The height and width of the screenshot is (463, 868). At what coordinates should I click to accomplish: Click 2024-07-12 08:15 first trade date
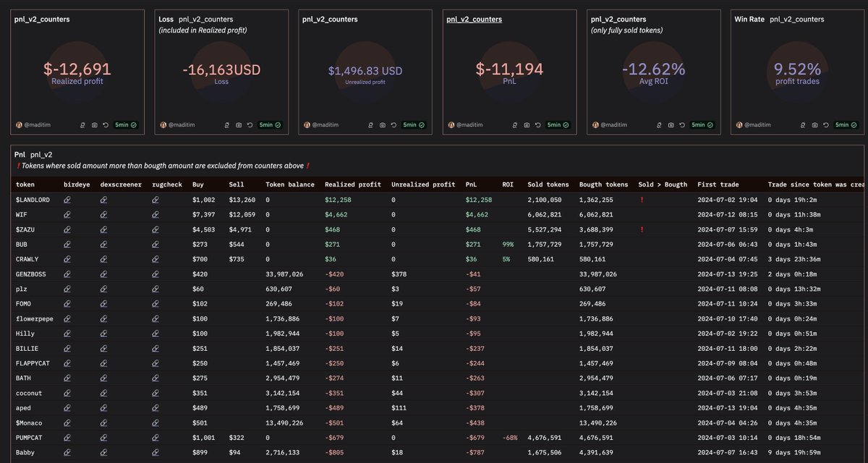(728, 215)
